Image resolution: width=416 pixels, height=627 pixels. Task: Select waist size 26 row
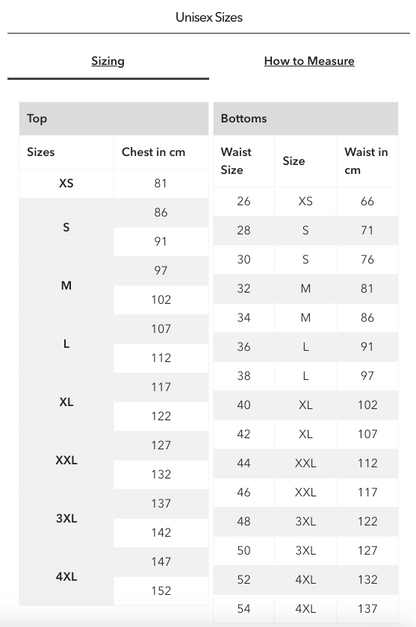(306, 201)
